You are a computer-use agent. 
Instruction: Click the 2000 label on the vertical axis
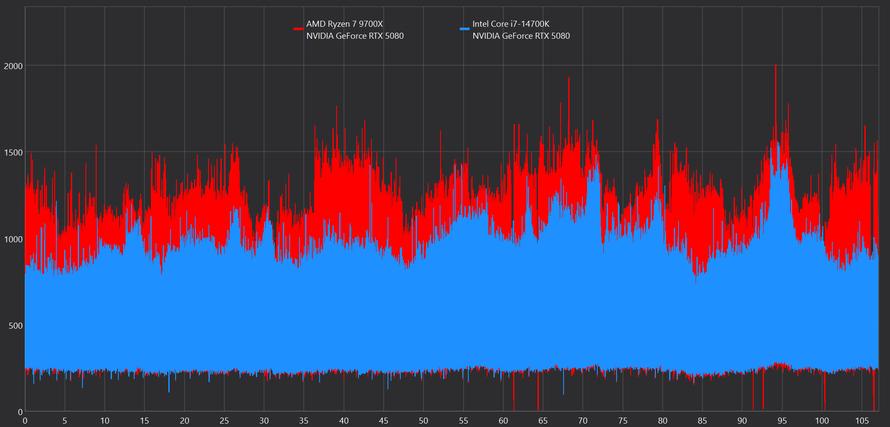pyautogui.click(x=12, y=66)
